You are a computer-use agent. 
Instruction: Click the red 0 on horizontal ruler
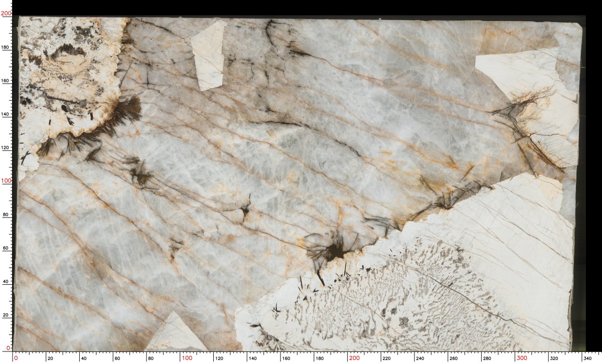pyautogui.click(x=17, y=358)
